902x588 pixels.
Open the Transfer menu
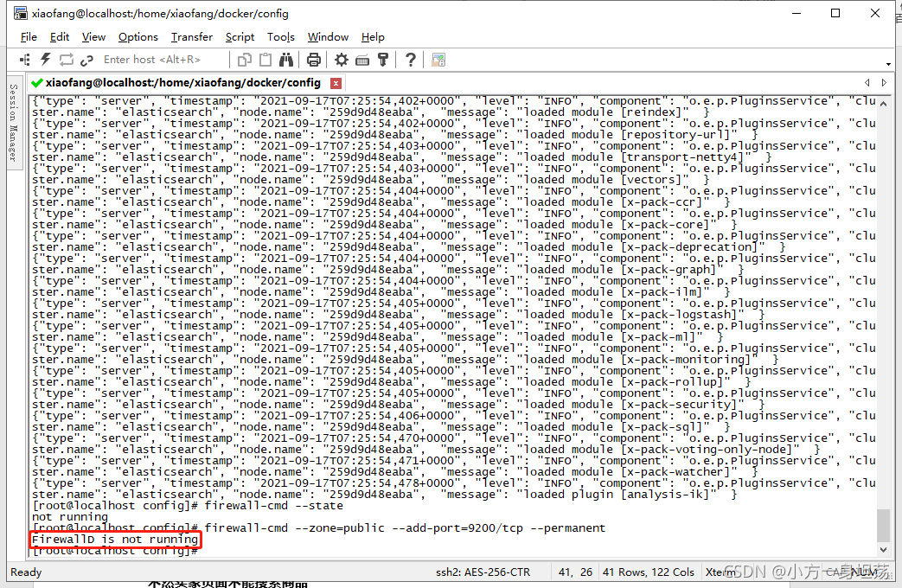pyautogui.click(x=192, y=37)
